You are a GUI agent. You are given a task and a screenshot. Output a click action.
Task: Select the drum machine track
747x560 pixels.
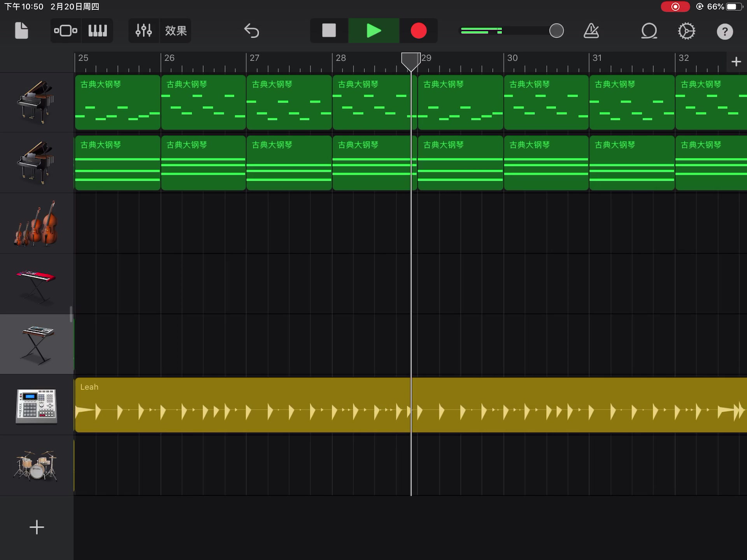click(37, 405)
